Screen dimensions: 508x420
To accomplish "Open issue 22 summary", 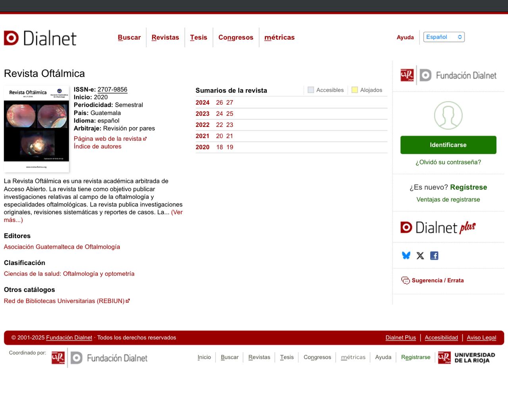I will click(219, 125).
